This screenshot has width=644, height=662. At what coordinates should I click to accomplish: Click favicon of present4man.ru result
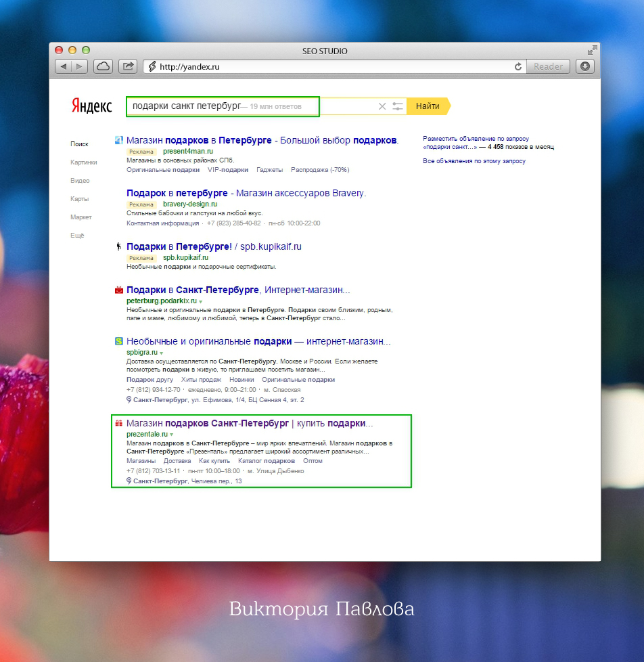(x=119, y=140)
